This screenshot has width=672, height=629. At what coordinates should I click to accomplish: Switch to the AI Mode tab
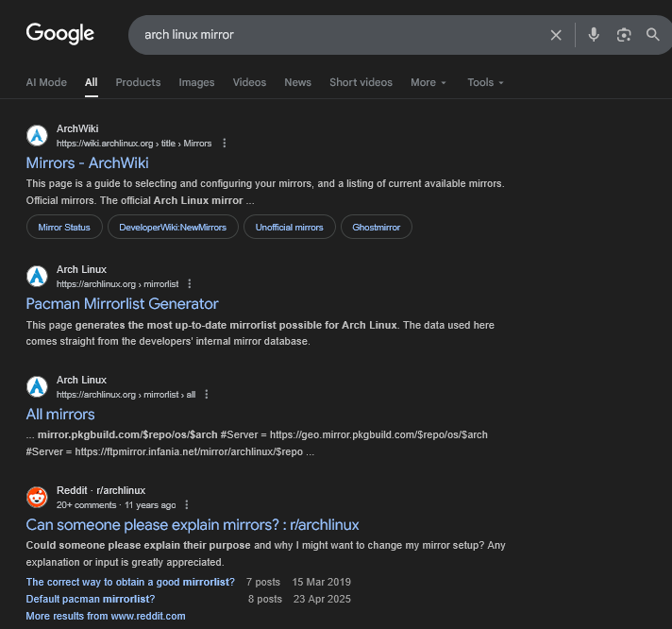[x=46, y=82]
